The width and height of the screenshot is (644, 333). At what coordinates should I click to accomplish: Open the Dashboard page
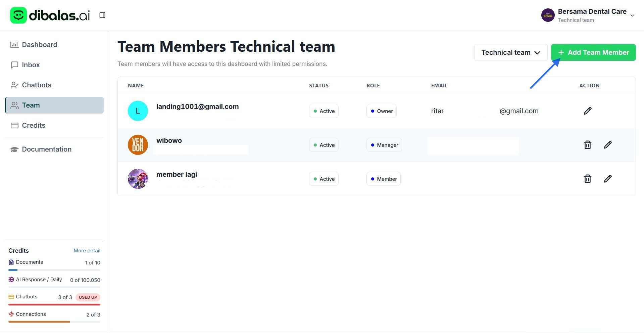pyautogui.click(x=39, y=45)
